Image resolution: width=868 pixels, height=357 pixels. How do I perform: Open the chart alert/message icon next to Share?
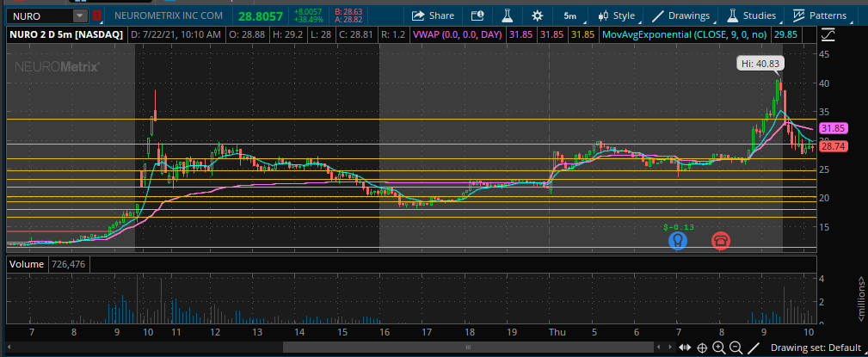477,15
